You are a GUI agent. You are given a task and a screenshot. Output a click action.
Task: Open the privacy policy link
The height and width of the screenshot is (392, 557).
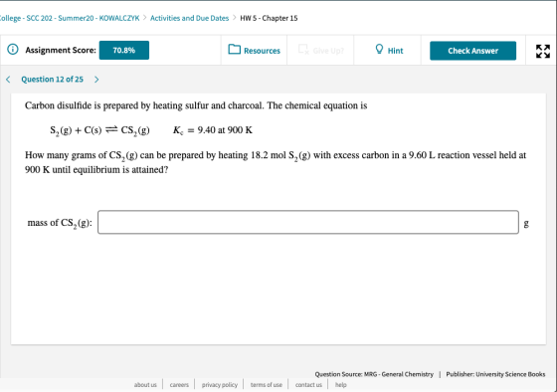point(220,384)
